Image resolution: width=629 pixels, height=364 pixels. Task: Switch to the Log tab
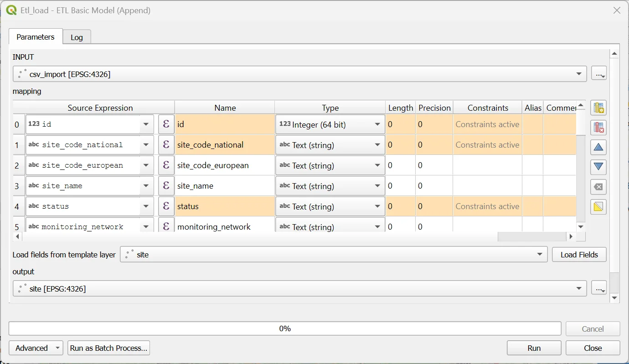77,37
